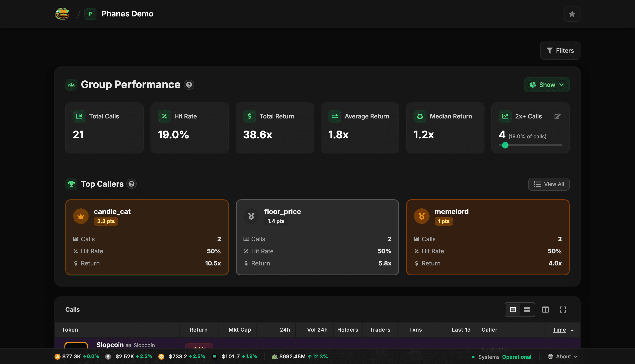635x364 pixels.
Task: Open the Show dropdown
Action: [x=547, y=85]
